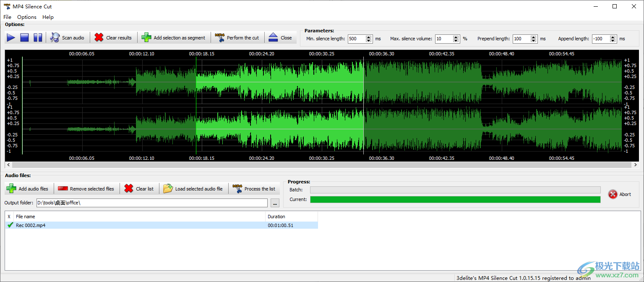
Task: Sort by Duration column header
Action: pos(292,217)
